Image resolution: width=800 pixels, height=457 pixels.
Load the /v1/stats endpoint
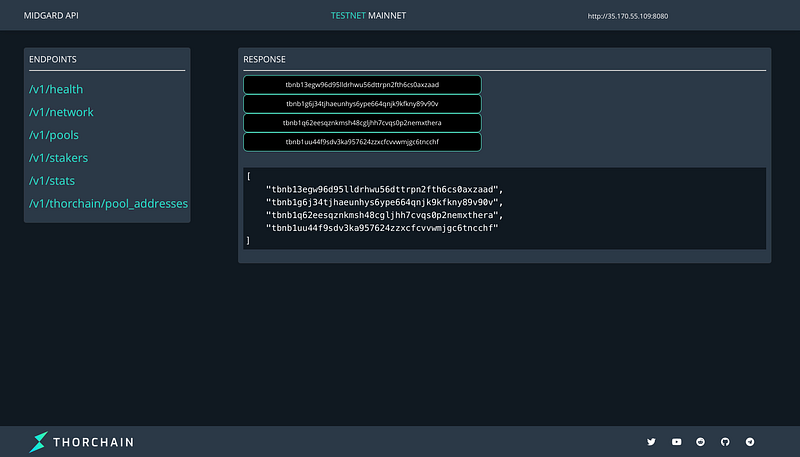coord(52,181)
